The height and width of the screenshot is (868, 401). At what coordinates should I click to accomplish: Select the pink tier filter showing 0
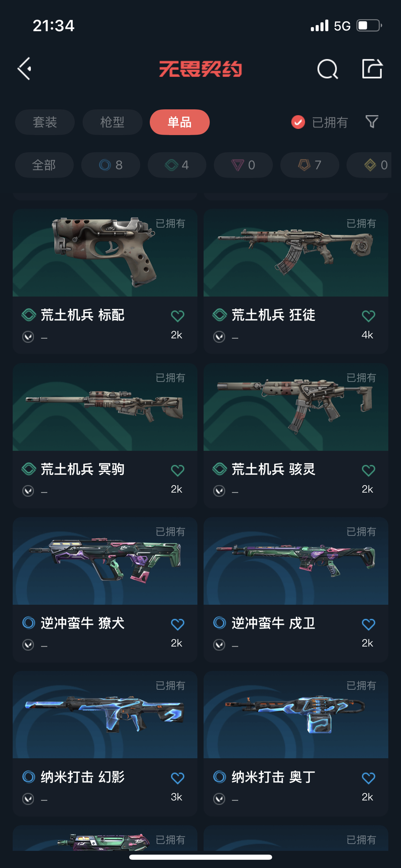243,165
